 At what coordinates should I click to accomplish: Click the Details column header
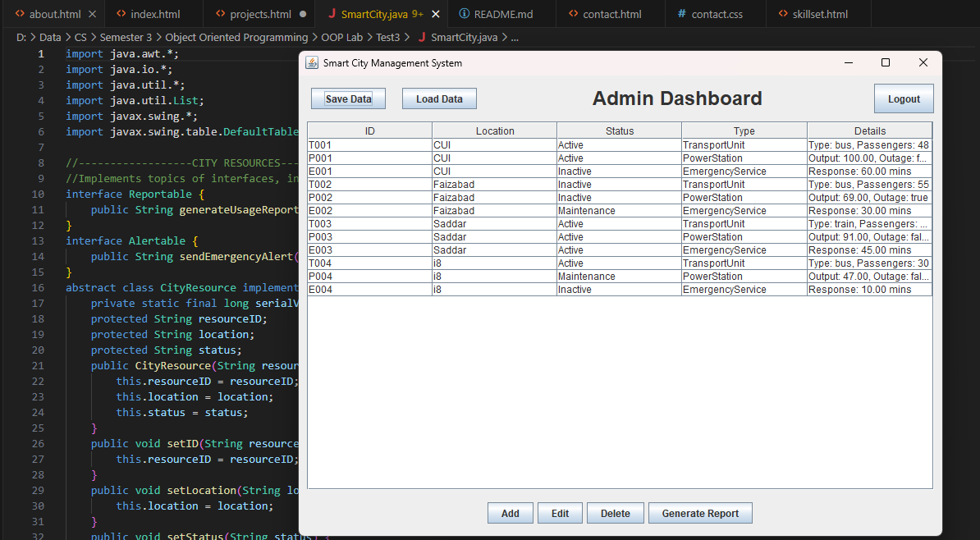click(x=870, y=130)
